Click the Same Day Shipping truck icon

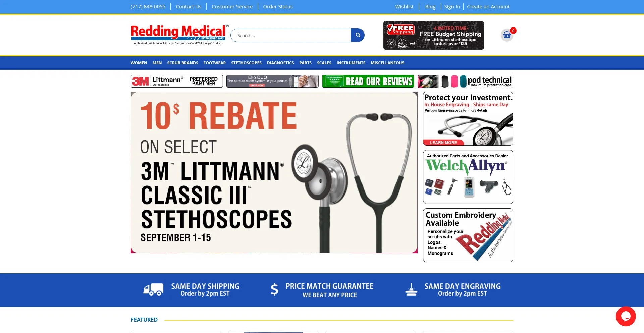153,289
